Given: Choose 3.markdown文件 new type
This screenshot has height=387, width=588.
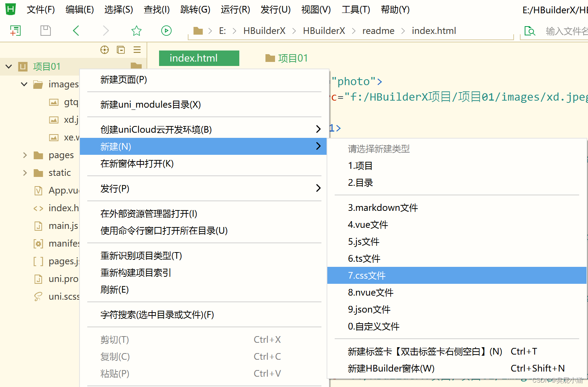Looking at the screenshot, I should (457, 208).
